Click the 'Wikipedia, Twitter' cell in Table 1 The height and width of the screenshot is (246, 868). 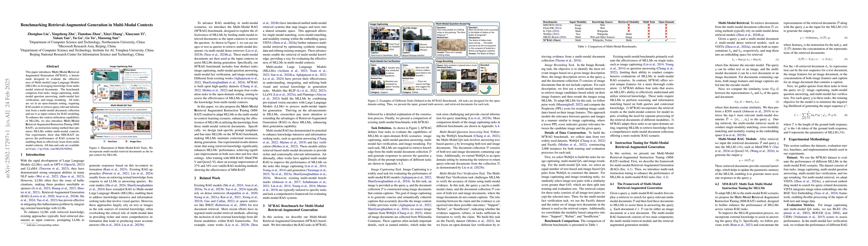603,40
